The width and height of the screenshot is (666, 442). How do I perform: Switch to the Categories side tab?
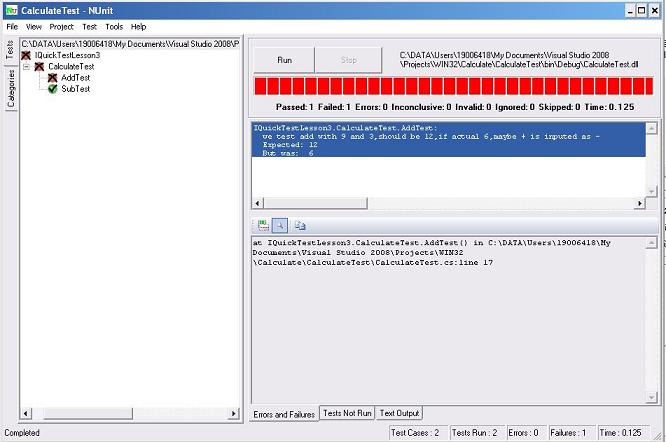[11, 88]
